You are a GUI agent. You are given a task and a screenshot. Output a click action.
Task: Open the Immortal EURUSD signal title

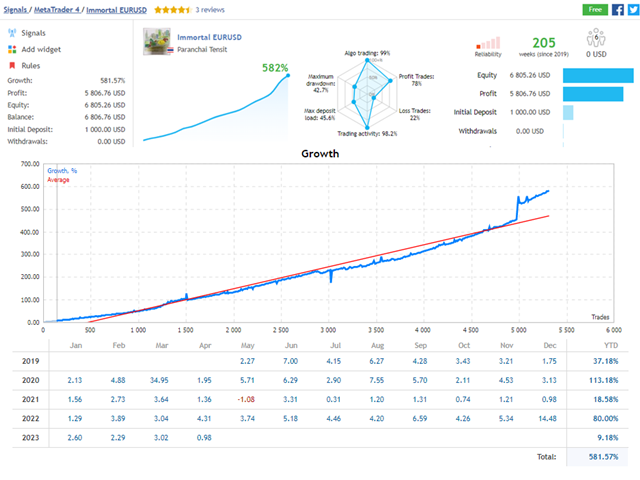click(209, 37)
